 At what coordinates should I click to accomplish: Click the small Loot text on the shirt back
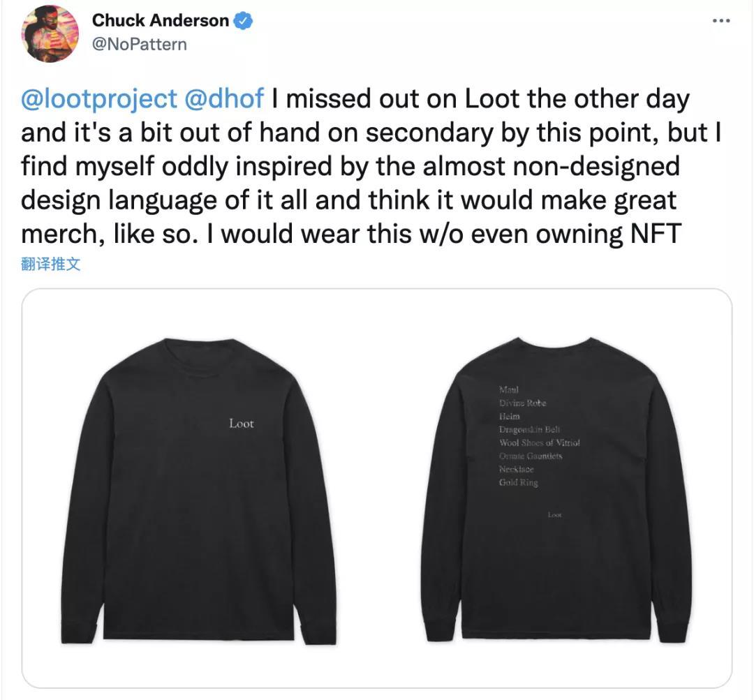(x=554, y=515)
